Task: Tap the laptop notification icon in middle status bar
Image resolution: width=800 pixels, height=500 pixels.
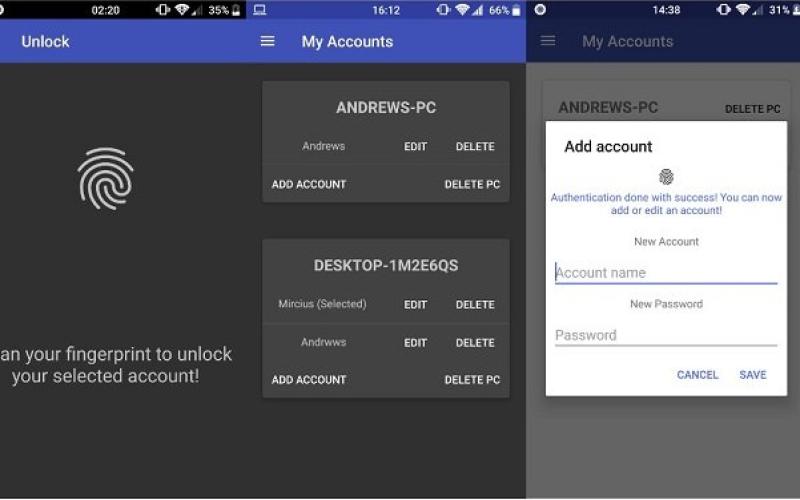Action: 260,10
